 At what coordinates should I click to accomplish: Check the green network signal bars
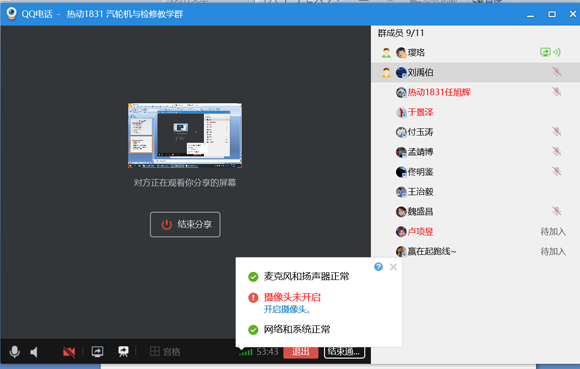point(246,352)
